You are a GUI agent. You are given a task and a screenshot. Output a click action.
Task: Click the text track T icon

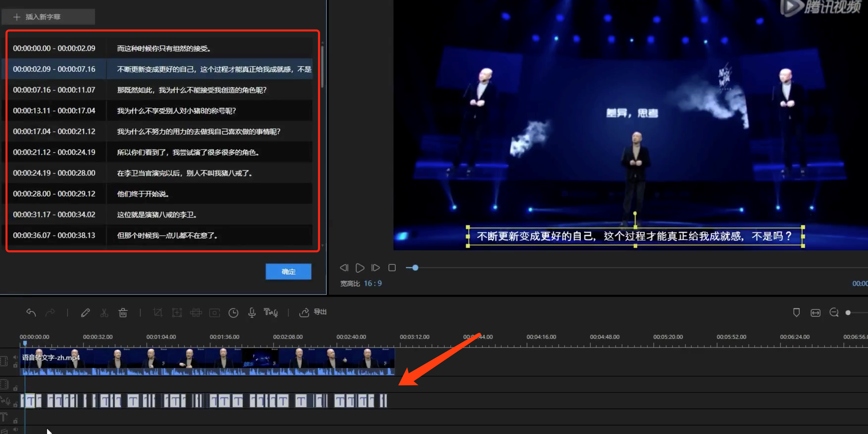click(x=4, y=417)
